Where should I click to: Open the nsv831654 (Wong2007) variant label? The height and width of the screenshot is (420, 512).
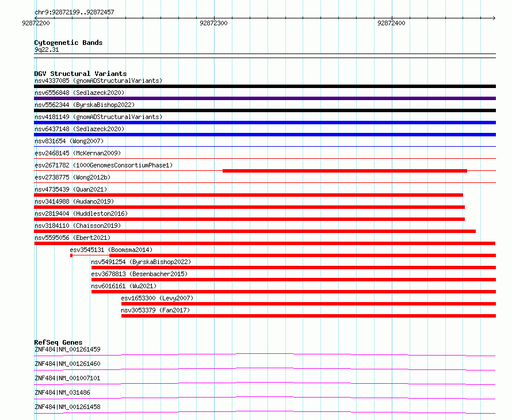[x=69, y=141]
